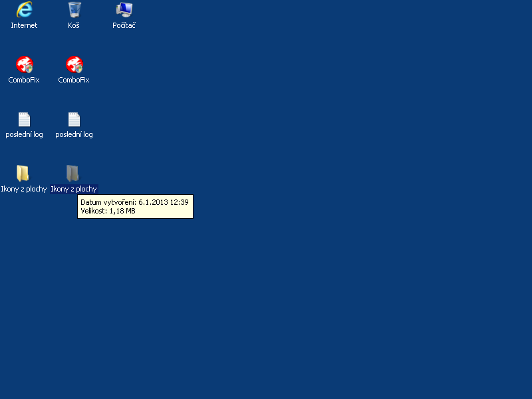Image resolution: width=532 pixels, height=399 pixels.
Task: Click the "Internet" label text
Action: point(24,25)
